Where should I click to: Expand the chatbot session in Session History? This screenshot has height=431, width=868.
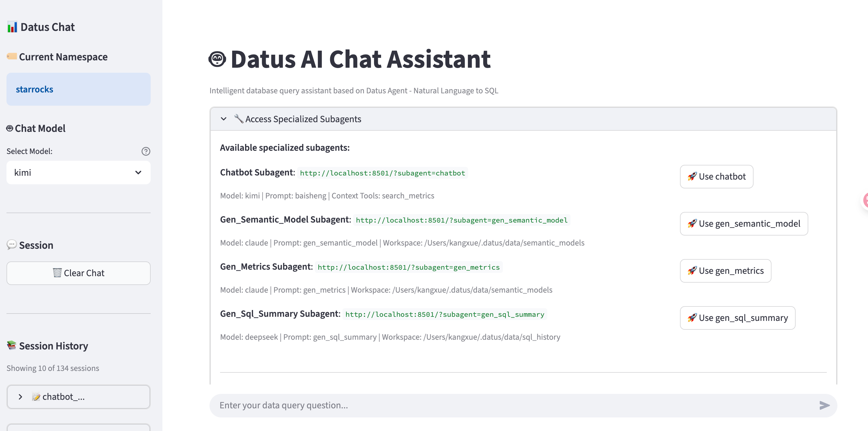20,397
